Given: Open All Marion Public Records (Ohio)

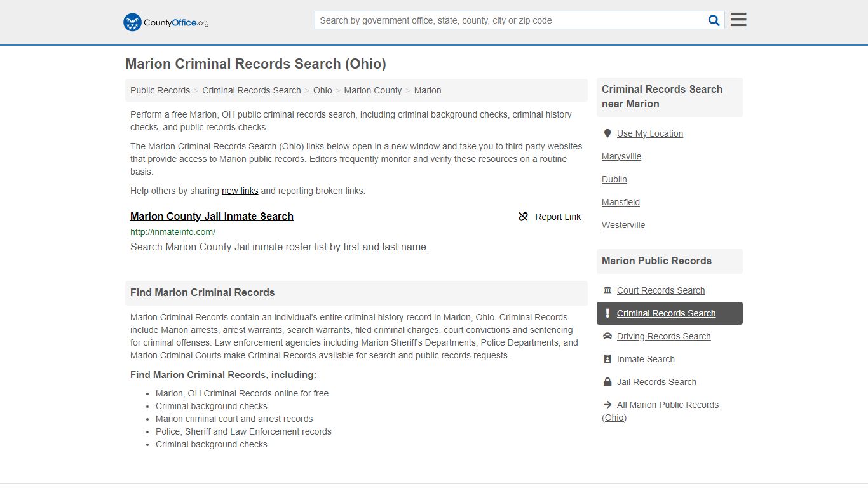Looking at the screenshot, I should [661, 411].
